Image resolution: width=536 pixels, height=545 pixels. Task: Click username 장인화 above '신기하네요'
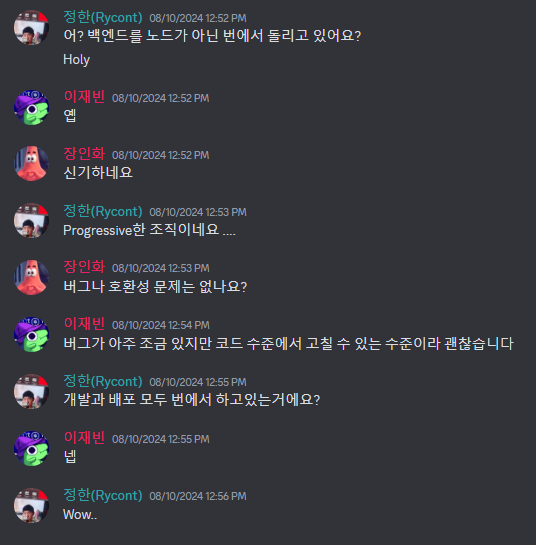click(x=84, y=154)
